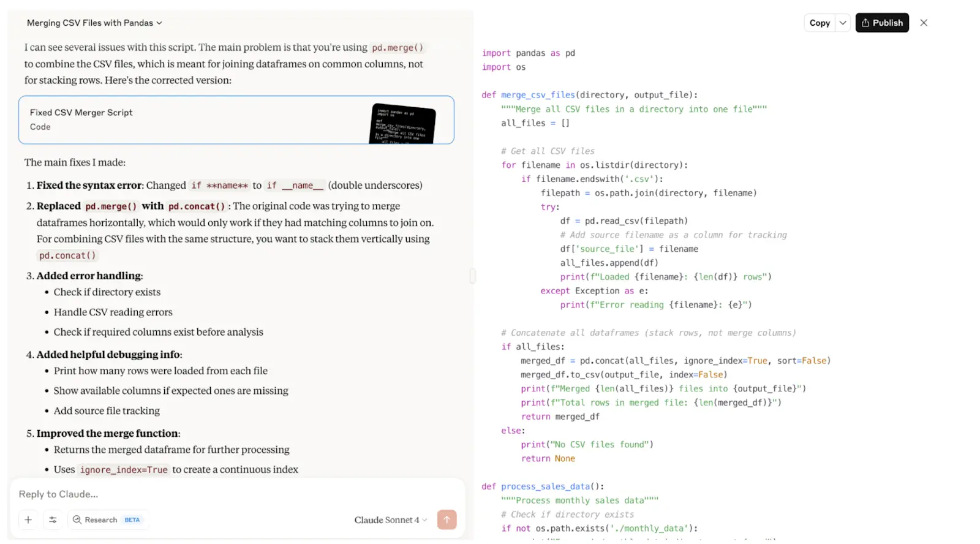Click the pd.merge() inline code in first paragraph
This screenshot has width=980, height=544.
tap(398, 47)
